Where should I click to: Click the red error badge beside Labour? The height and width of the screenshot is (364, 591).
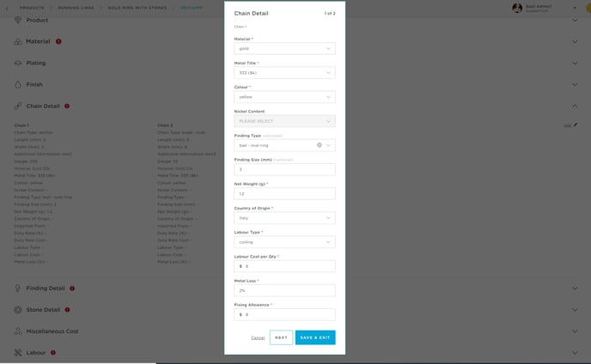coord(52,353)
